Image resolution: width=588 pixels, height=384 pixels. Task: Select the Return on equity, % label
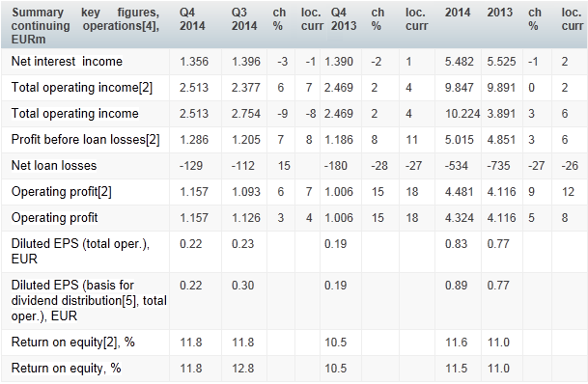[66, 368]
